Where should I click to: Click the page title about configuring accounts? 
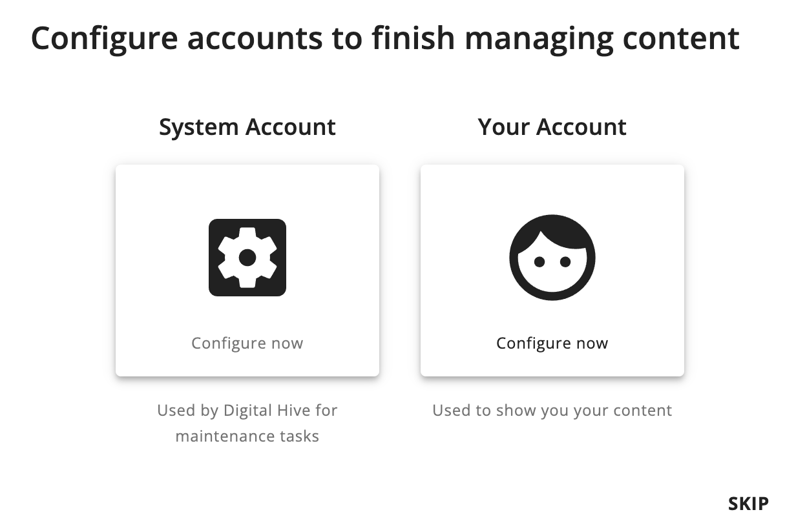click(385, 39)
